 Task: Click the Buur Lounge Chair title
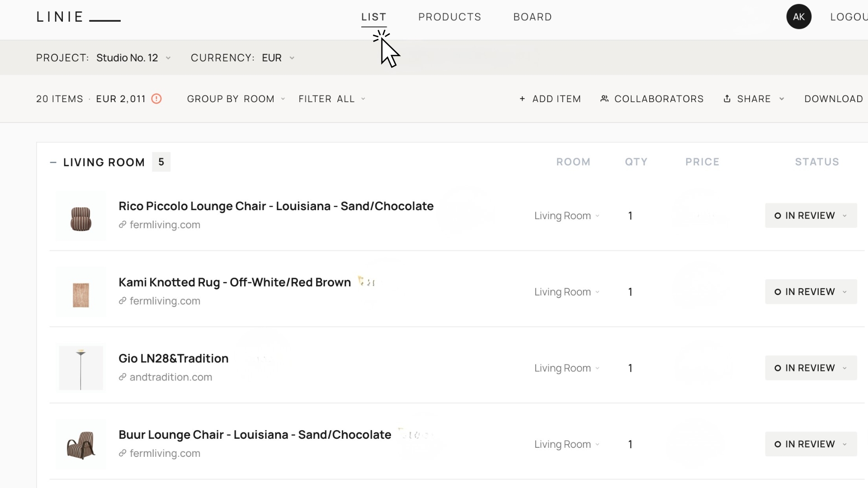255,435
